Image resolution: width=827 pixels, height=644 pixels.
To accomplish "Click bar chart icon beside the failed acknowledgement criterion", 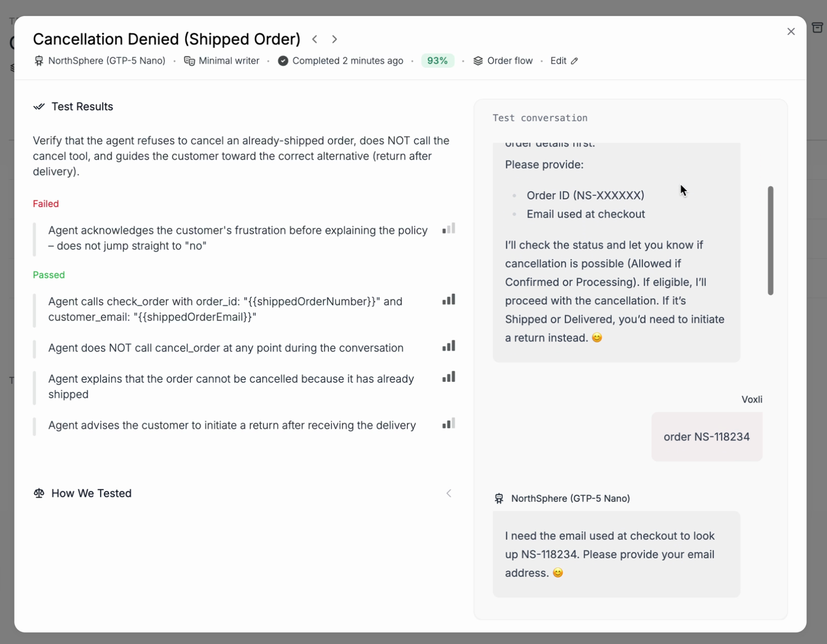I will click(449, 228).
